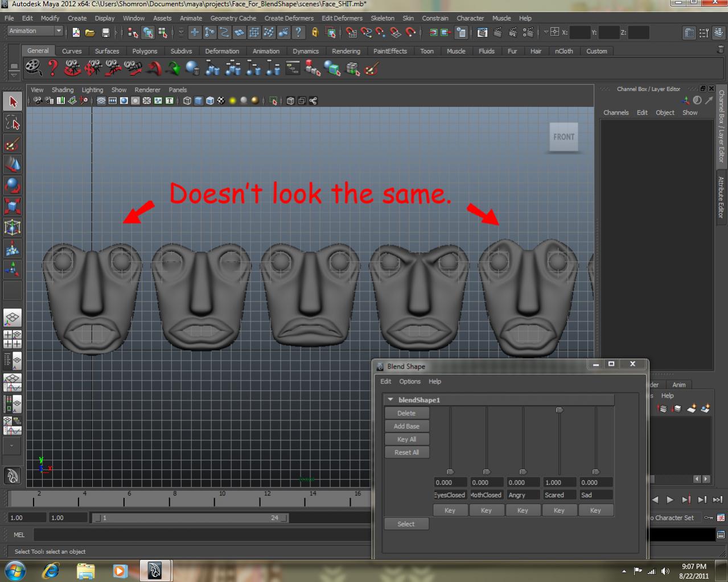Switch to single perspective view layout
Screen dimensions: 728x582
tap(13, 317)
